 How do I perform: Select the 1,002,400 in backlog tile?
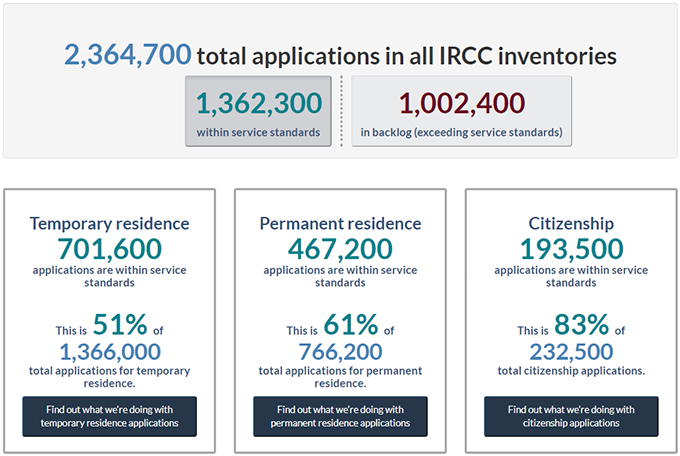tap(461, 111)
